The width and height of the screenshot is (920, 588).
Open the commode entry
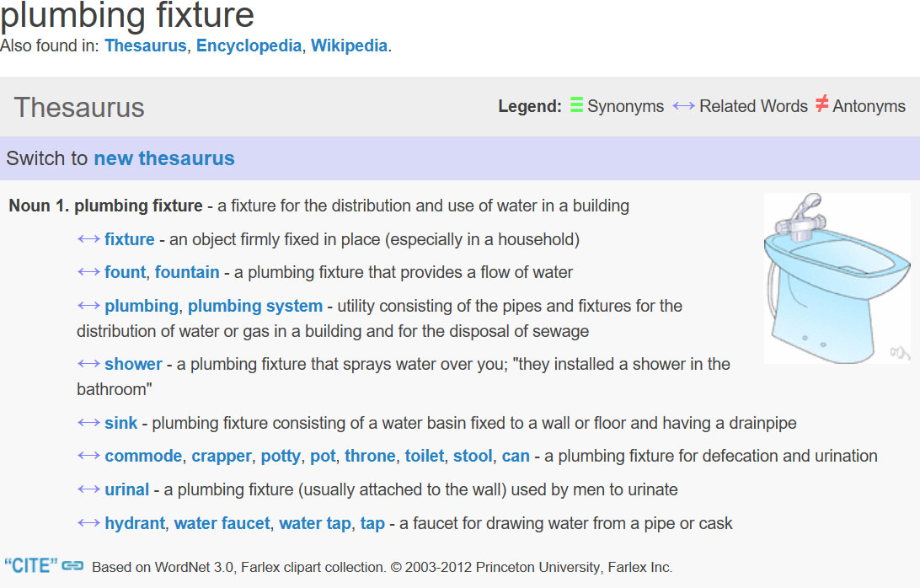click(144, 456)
